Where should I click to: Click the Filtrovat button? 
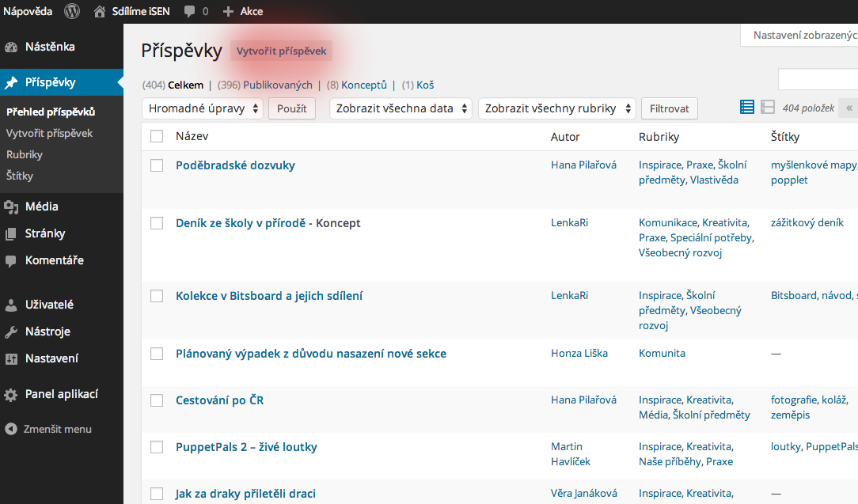pos(669,108)
